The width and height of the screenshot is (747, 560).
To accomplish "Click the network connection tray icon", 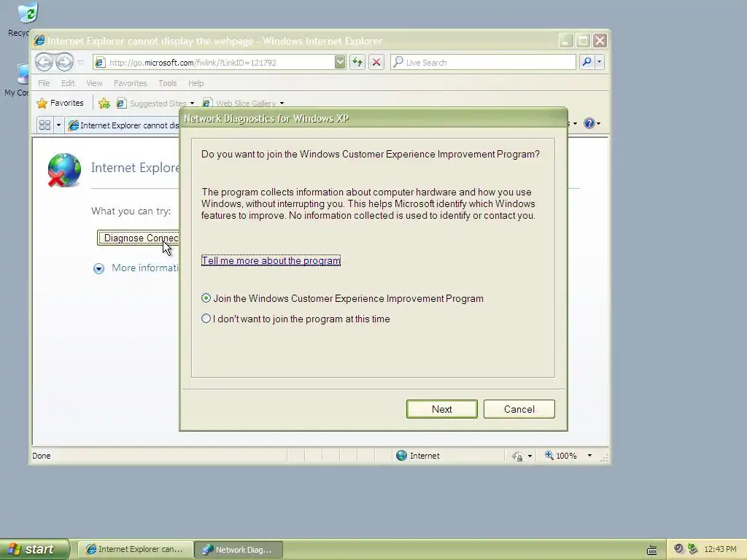I will [x=692, y=549].
